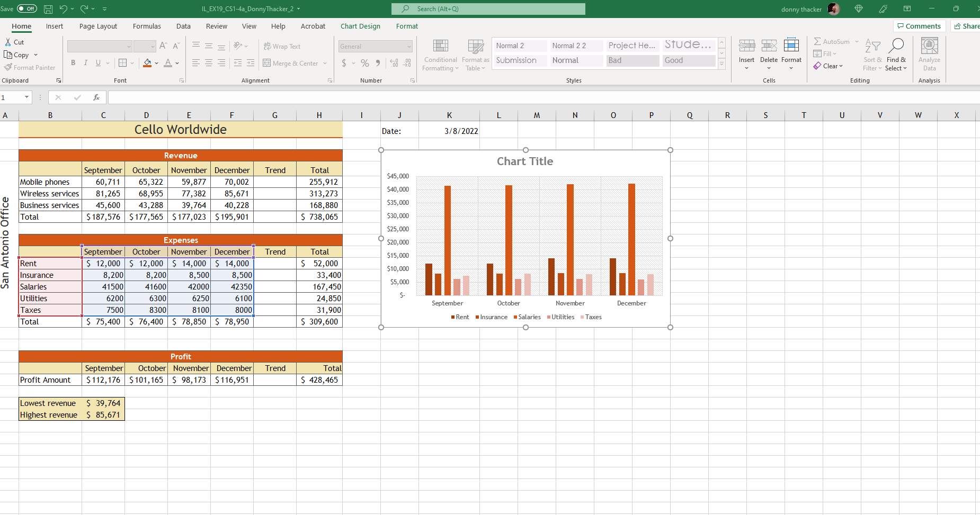Click the Undo arrow icon
The height and width of the screenshot is (515, 980).
(63, 9)
